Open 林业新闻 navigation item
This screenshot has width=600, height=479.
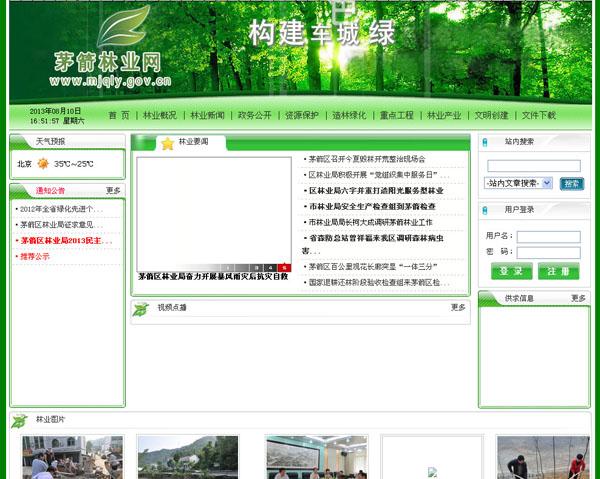coord(207,115)
